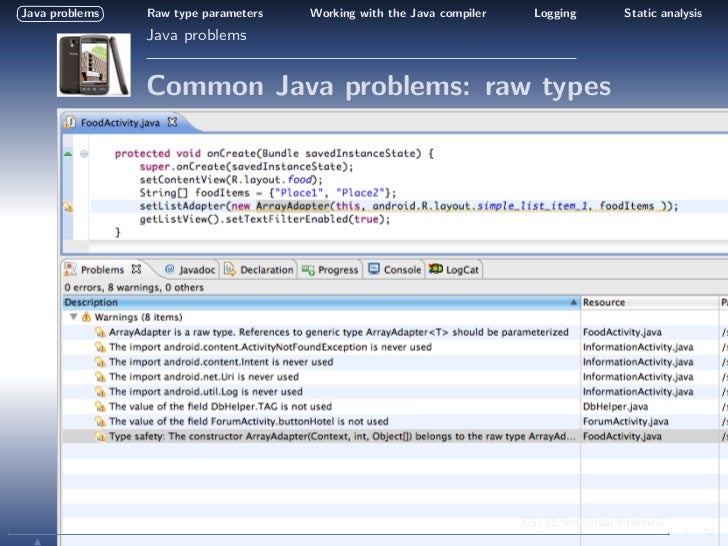Click the warning marker beside setListAdapter line
Viewport: 728px width, 546px height.
click(x=68, y=207)
